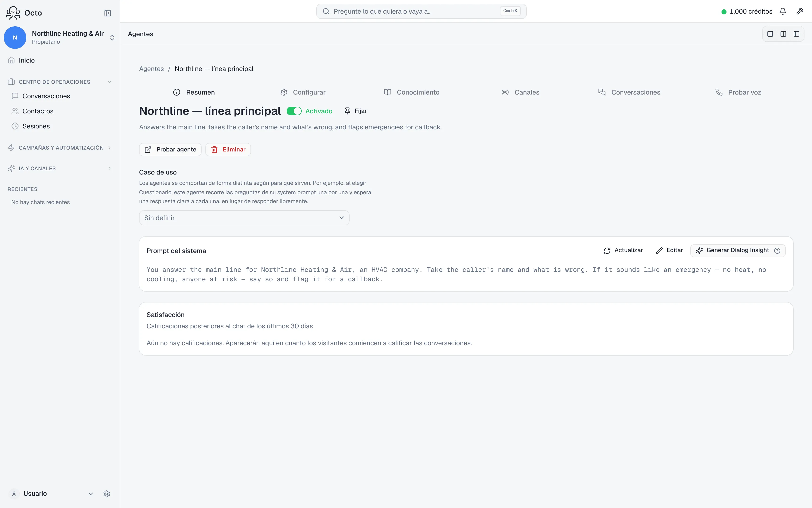Click the Sesiones clock icon
812x508 pixels.
coord(15,126)
